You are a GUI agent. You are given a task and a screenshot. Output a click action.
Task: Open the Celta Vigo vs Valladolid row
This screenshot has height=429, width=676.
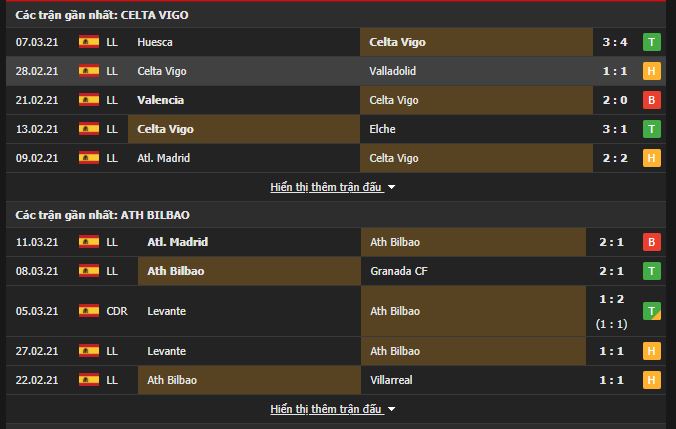336,71
